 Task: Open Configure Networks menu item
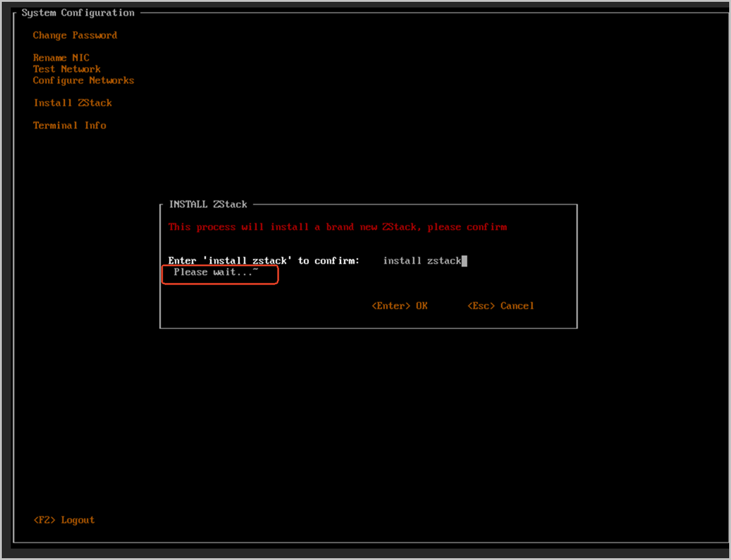pyautogui.click(x=83, y=80)
